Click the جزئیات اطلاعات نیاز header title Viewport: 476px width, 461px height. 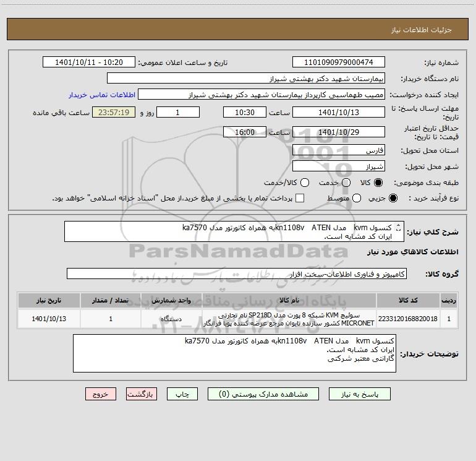tap(422, 30)
